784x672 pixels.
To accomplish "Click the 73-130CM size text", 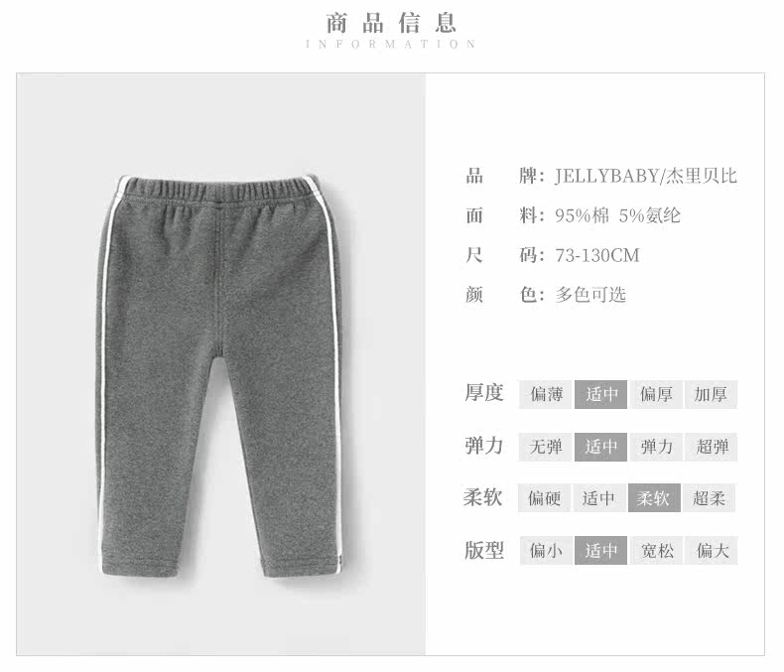I will [x=597, y=255].
